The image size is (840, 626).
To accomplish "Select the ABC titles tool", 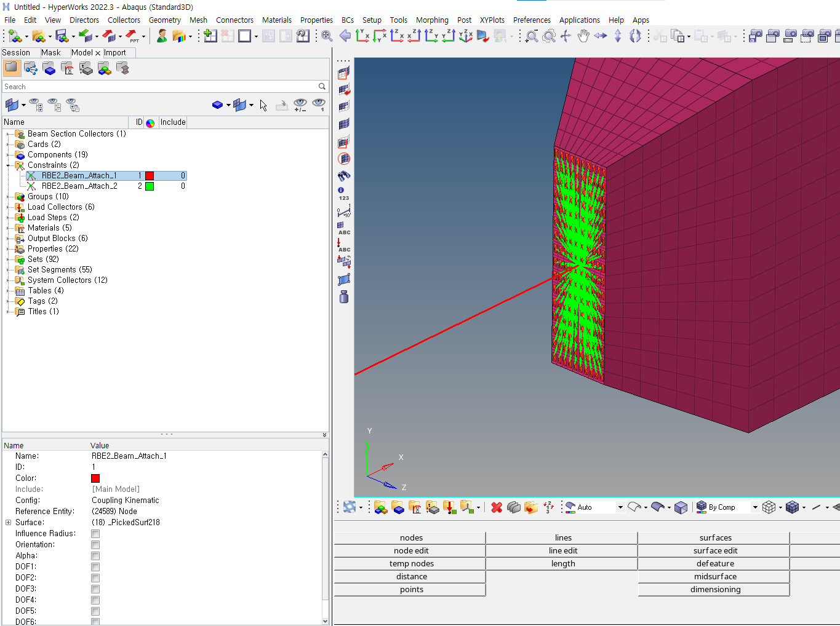I will pos(343,232).
